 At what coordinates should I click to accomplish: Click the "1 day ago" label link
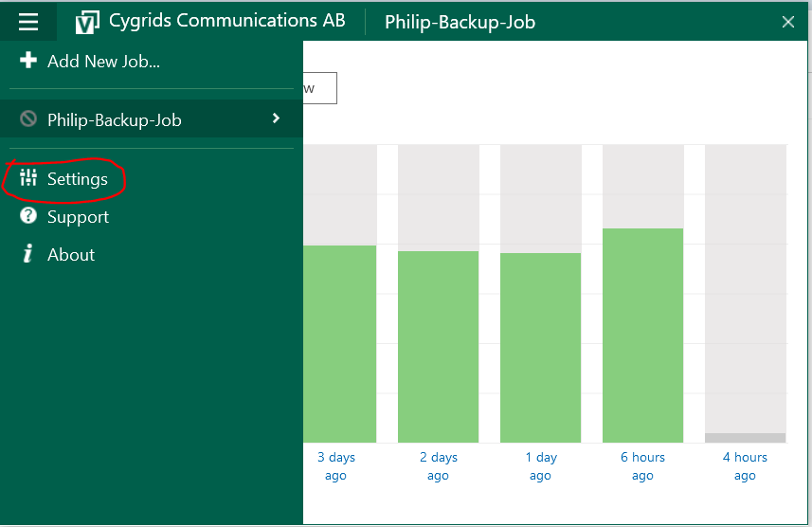click(540, 466)
